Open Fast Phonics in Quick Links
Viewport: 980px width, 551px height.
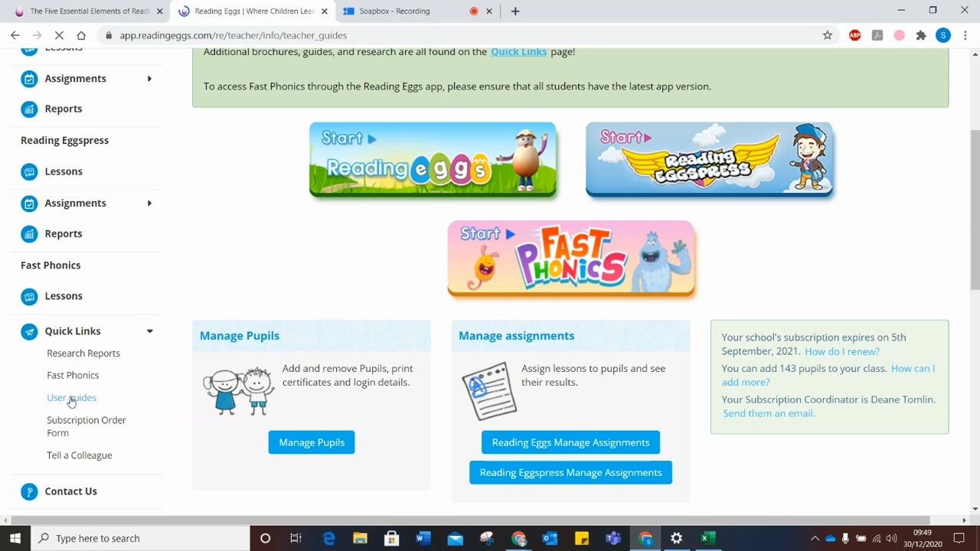point(73,375)
